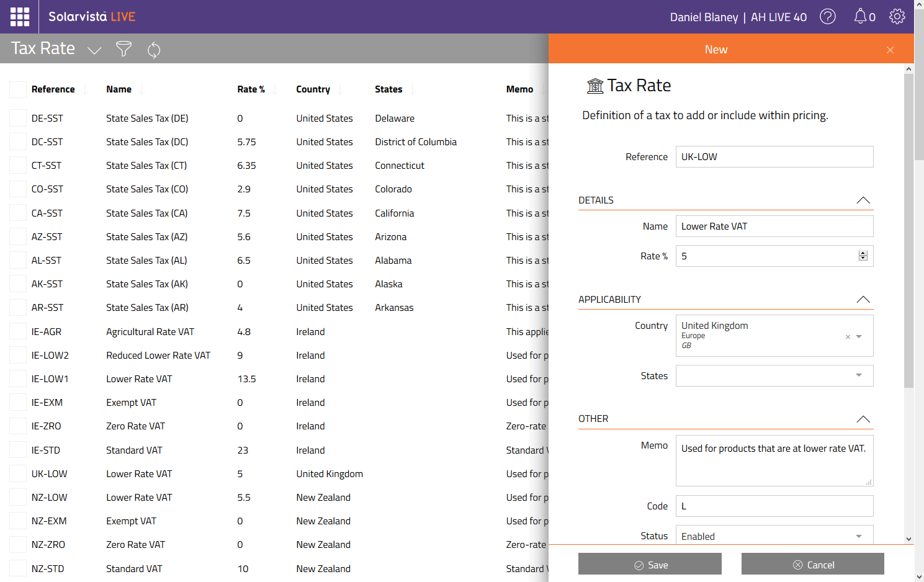Click the NZ-EXM reference cell

[49, 521]
